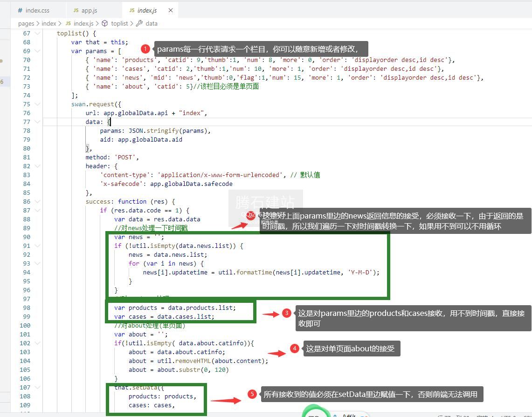Click the 'x-safecode' header line
Image resolution: width=532 pixels, height=417 pixels.
[166, 184]
